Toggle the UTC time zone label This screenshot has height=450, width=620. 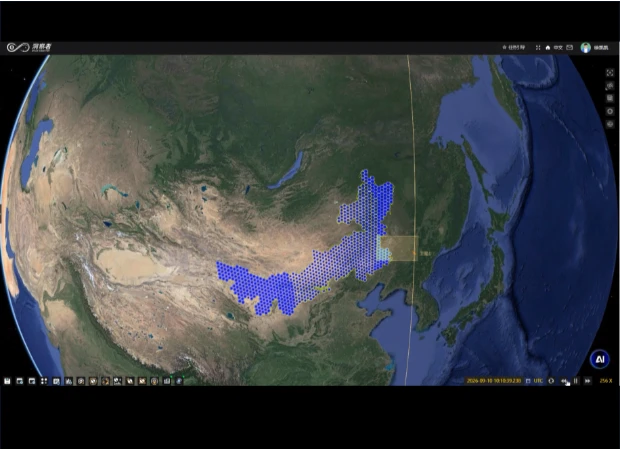pyautogui.click(x=538, y=381)
